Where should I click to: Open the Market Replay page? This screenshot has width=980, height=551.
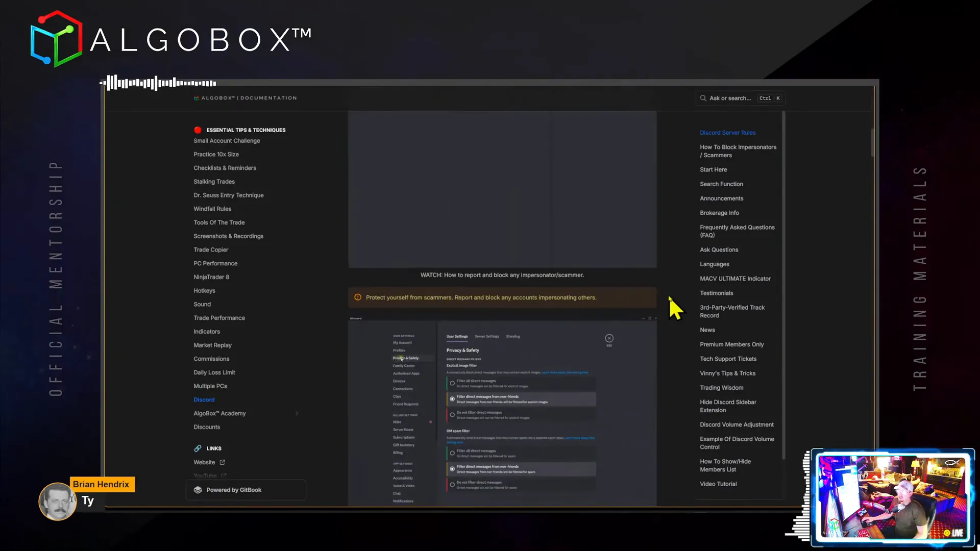(x=212, y=345)
